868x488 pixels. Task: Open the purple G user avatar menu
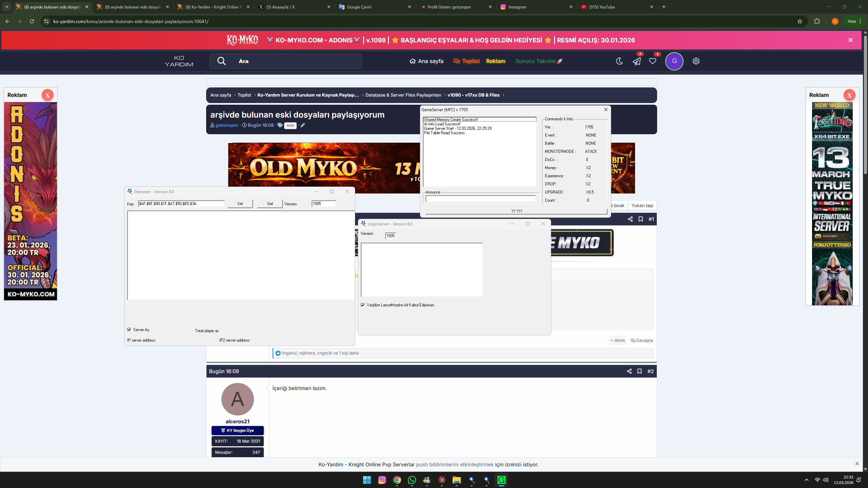tap(674, 61)
